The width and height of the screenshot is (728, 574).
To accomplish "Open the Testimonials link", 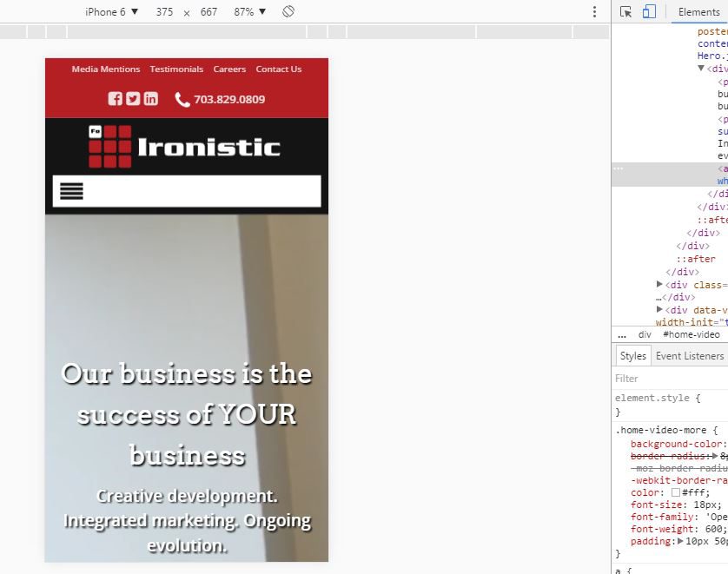I will click(x=176, y=69).
